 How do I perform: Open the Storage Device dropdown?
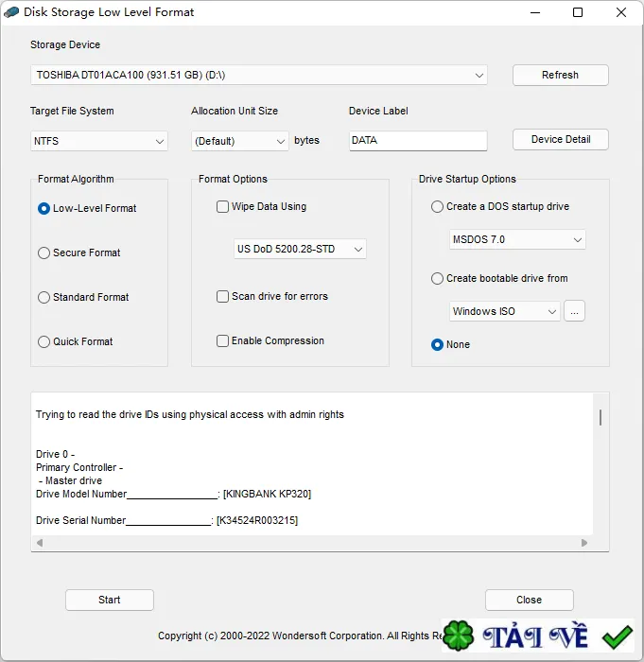[259, 75]
